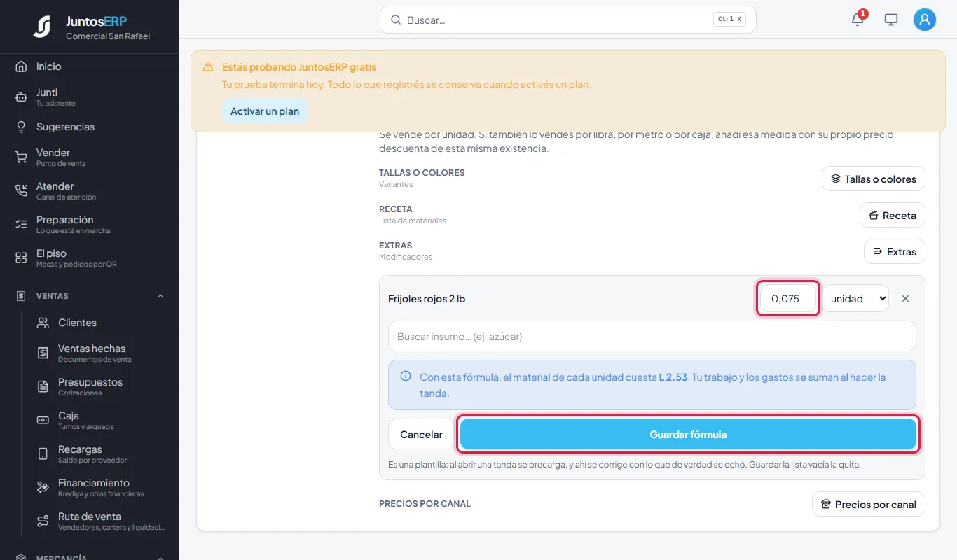The width and height of the screenshot is (957, 560).
Task: Click Activar un plan button
Action: tap(265, 111)
